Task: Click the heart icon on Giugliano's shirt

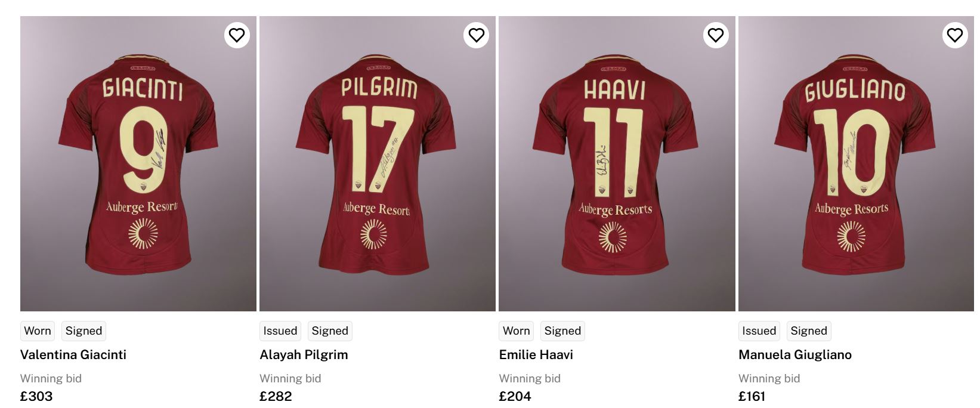Action: (954, 35)
